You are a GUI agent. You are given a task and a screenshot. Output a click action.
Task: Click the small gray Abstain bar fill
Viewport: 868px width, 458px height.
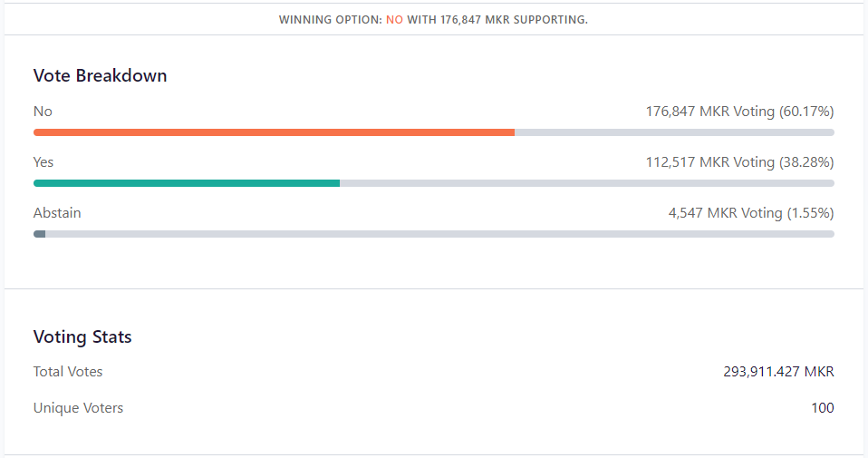point(39,234)
